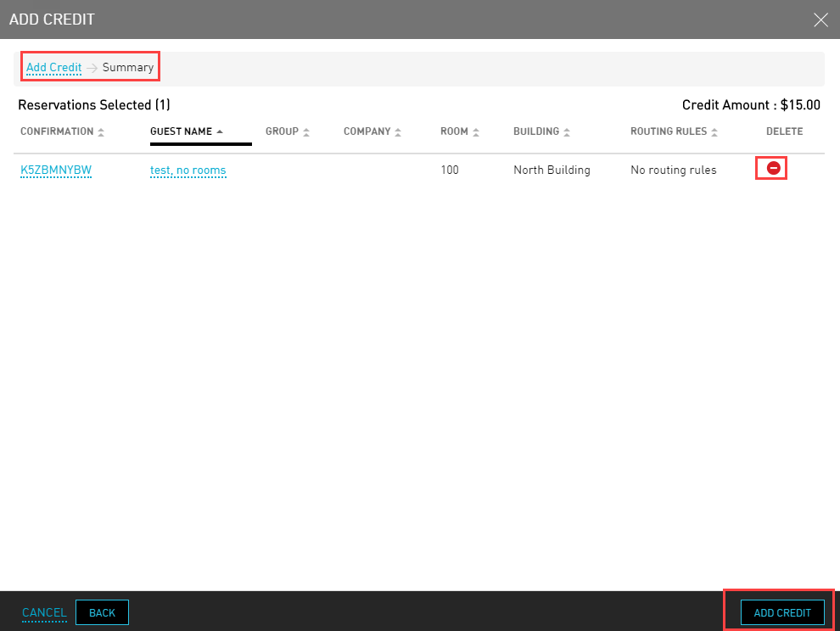Sort by Routing Rules column
Viewport: 840px width, 631px height.
point(673,131)
